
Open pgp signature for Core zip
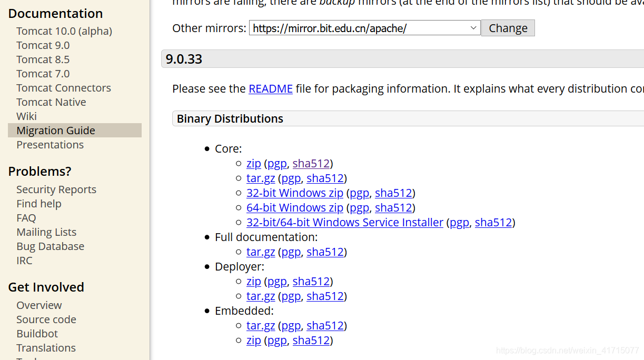point(278,164)
